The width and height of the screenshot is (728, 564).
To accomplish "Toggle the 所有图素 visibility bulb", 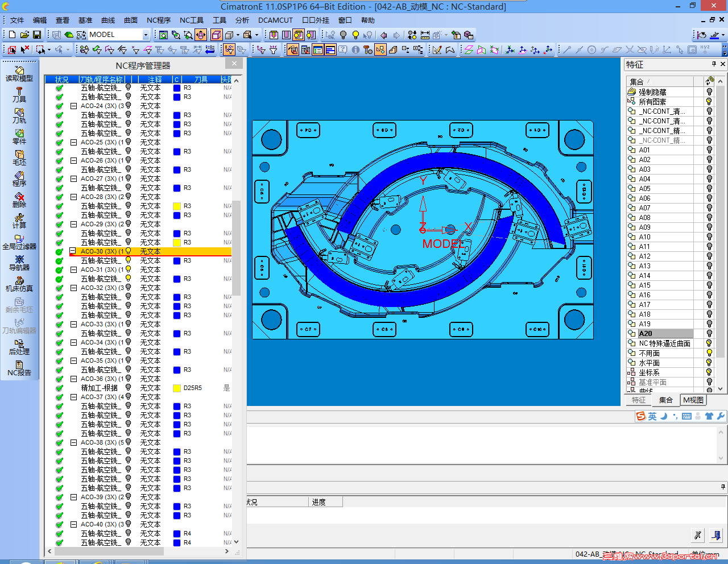I will click(709, 102).
